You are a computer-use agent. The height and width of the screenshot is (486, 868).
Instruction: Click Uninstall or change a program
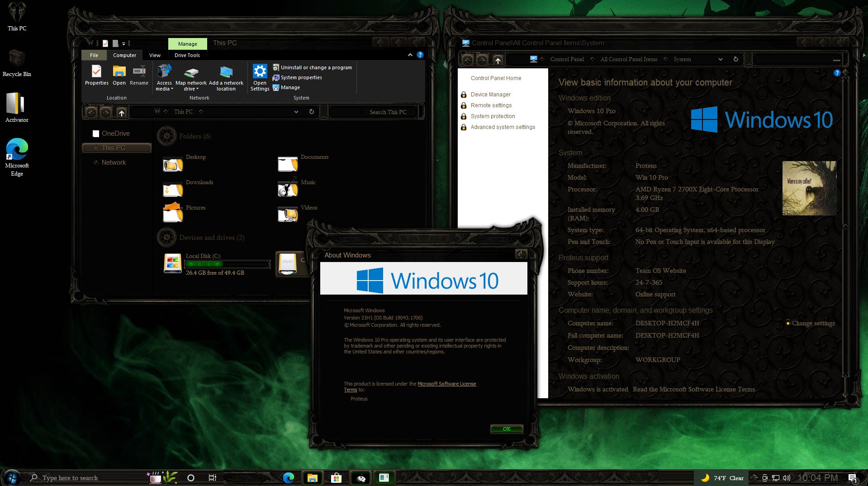pos(312,67)
